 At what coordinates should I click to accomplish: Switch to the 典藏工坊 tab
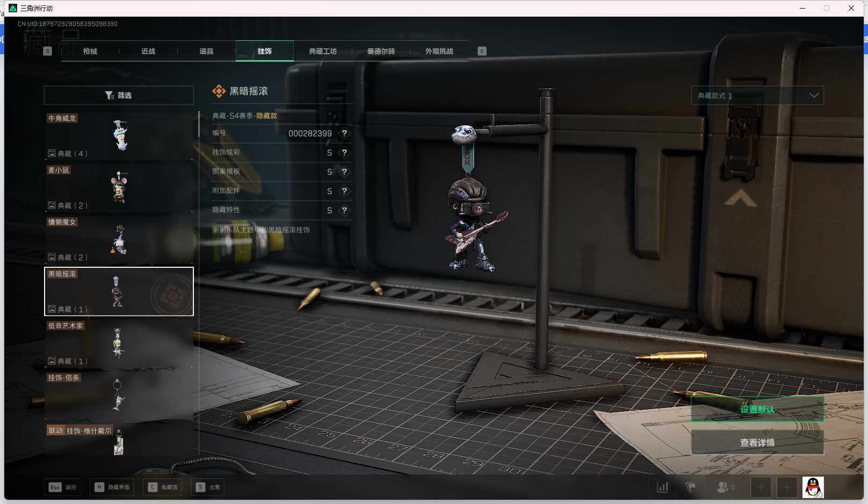pyautogui.click(x=323, y=52)
